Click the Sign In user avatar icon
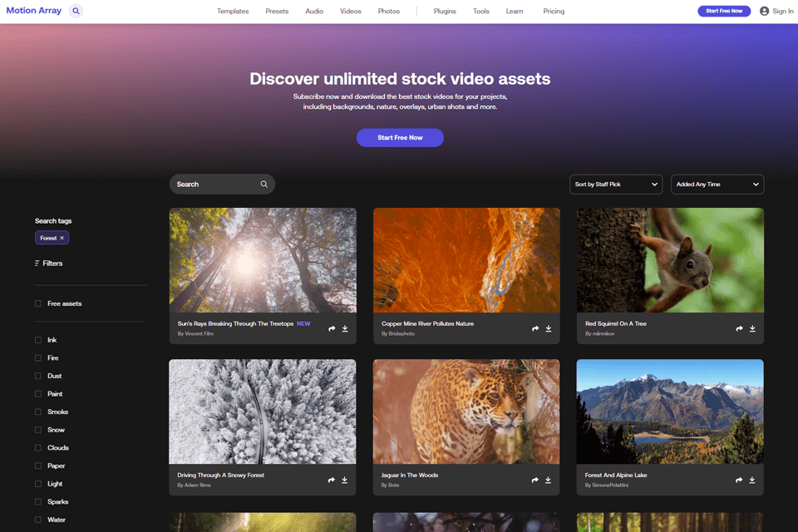The width and height of the screenshot is (798, 532). [x=764, y=11]
